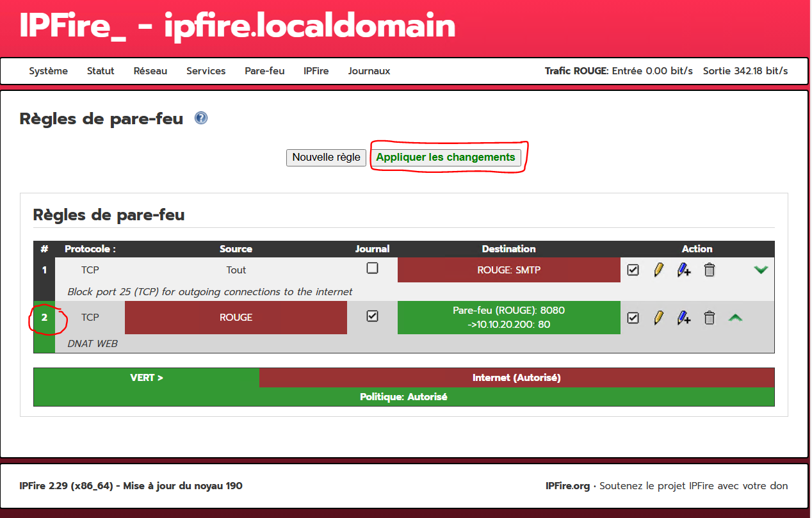
Task: Copy rule 1 using the pencil-plus icon
Action: (683, 270)
